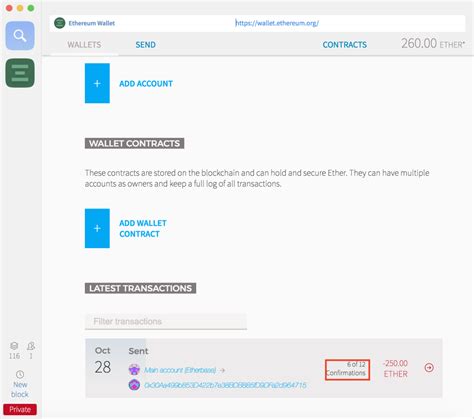Go to the CONTRACTS tab
The height and width of the screenshot is (419, 474).
click(x=345, y=45)
